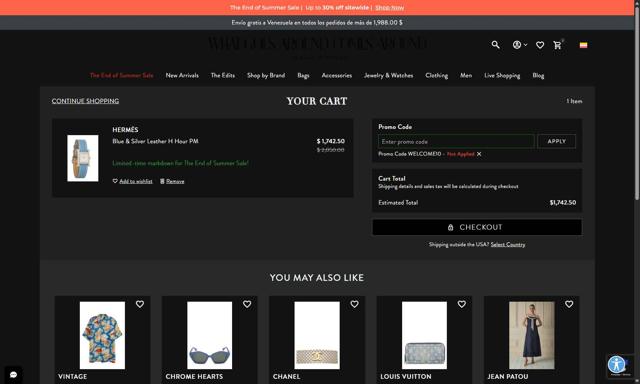
Task: Open the Chanel belt thumbnail
Action: pyautogui.click(x=317, y=335)
